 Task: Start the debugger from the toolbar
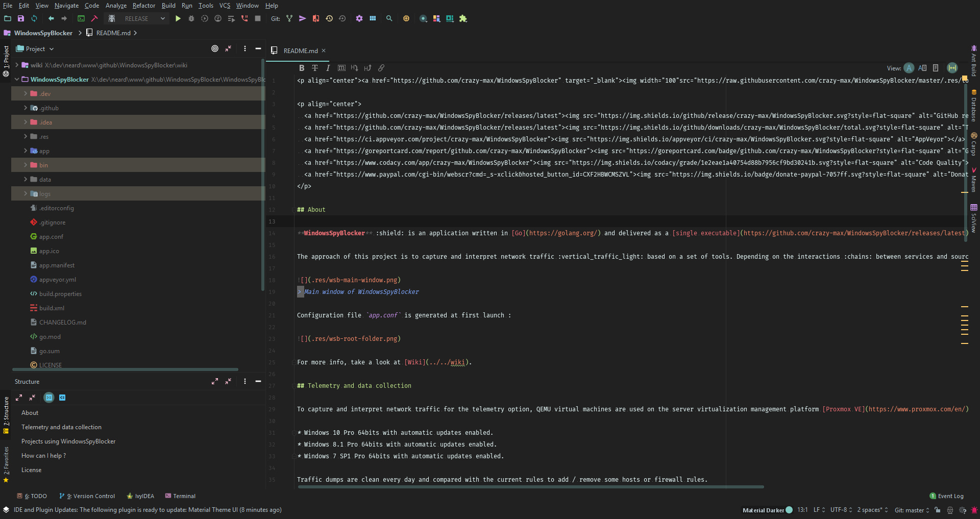point(191,18)
